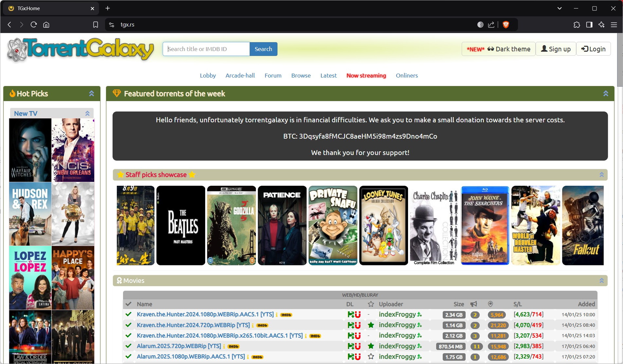Click the megaphone comments column header icon
Viewport: 623px width, 364px height.
pyautogui.click(x=473, y=304)
